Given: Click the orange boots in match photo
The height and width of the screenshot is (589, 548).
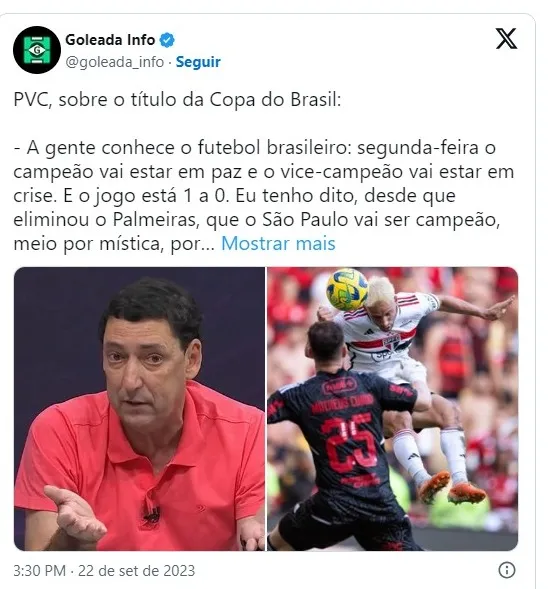Looking at the screenshot, I should (x=451, y=488).
